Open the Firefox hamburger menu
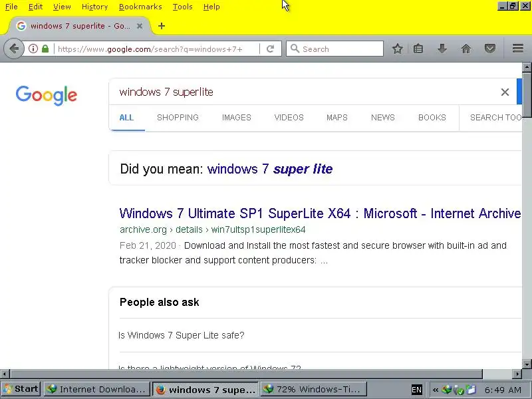The height and width of the screenshot is (399, 532). coord(518,49)
